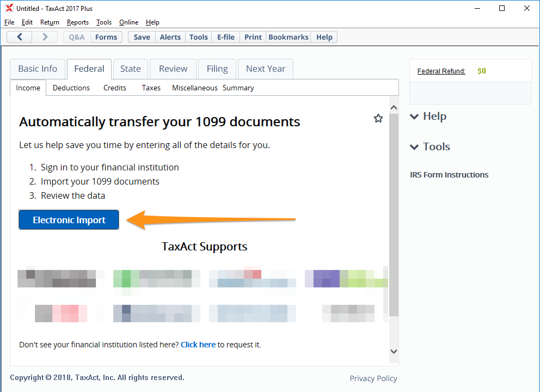
Task: Open the Deductions sub-tab
Action: coord(71,88)
